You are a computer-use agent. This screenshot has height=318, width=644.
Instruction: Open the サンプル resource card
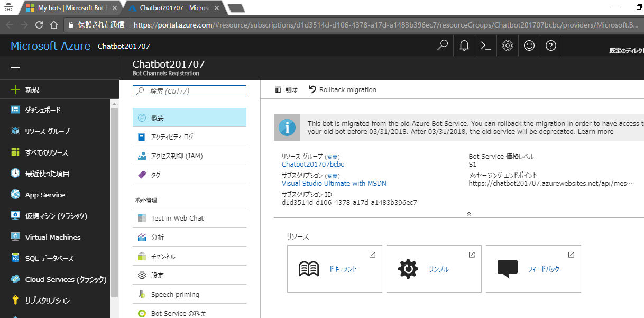pyautogui.click(x=434, y=269)
